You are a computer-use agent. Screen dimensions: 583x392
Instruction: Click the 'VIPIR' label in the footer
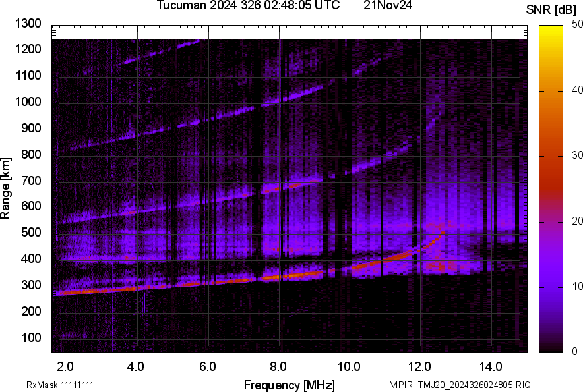pyautogui.click(x=401, y=385)
